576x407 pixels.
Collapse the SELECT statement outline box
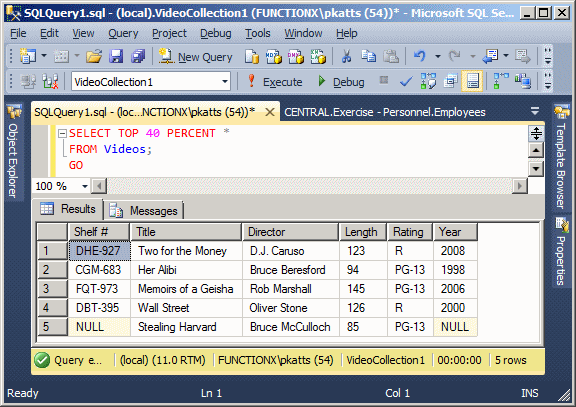(x=62, y=133)
